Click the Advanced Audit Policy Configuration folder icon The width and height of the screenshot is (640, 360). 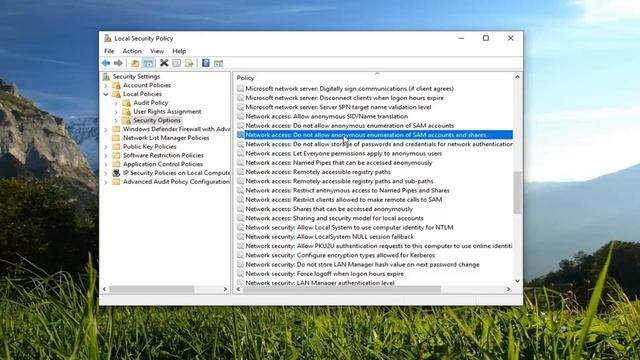[x=116, y=182]
